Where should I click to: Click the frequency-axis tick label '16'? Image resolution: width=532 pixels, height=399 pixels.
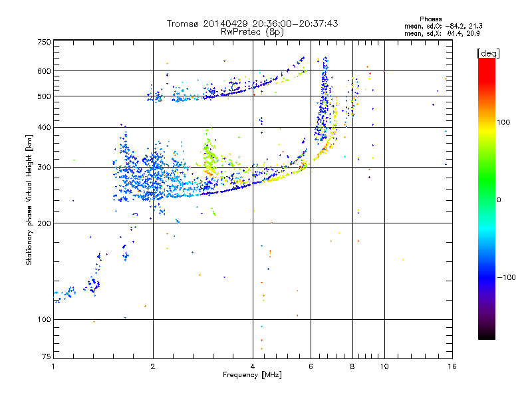point(452,366)
